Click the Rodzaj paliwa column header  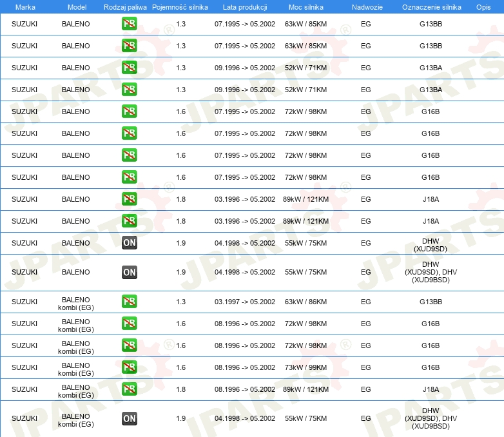tap(125, 7)
